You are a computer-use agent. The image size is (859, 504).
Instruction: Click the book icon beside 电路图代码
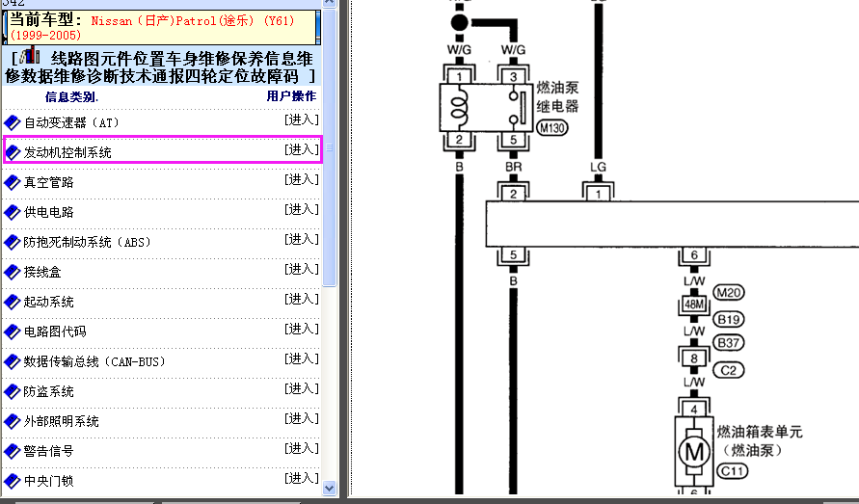(13, 332)
